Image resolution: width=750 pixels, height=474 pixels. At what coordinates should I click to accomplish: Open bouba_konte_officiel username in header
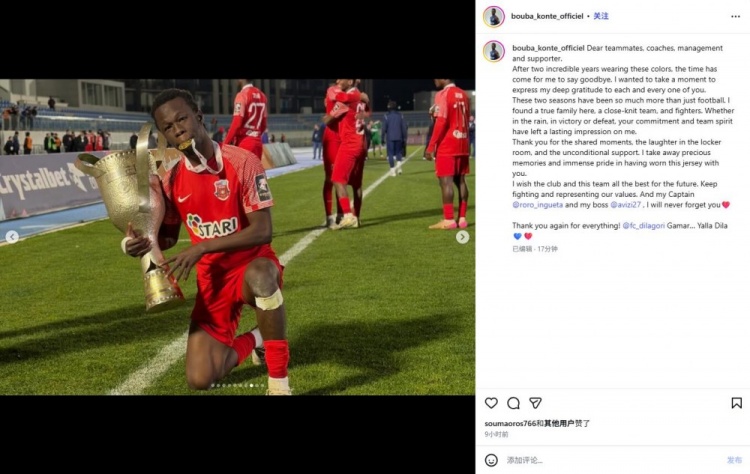tap(547, 16)
